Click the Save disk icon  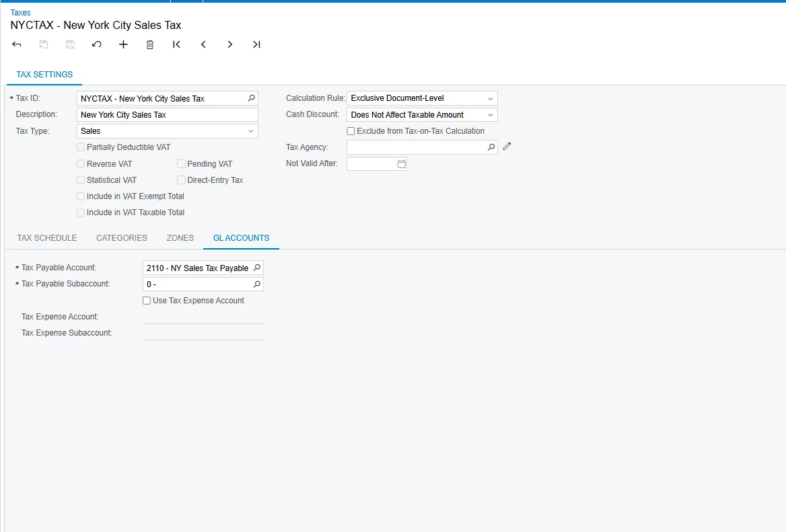click(70, 44)
